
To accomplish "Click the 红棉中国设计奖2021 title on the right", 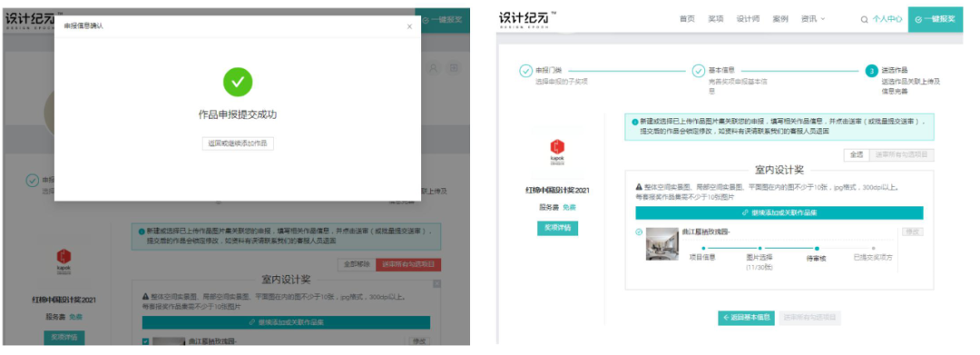I will [x=557, y=191].
